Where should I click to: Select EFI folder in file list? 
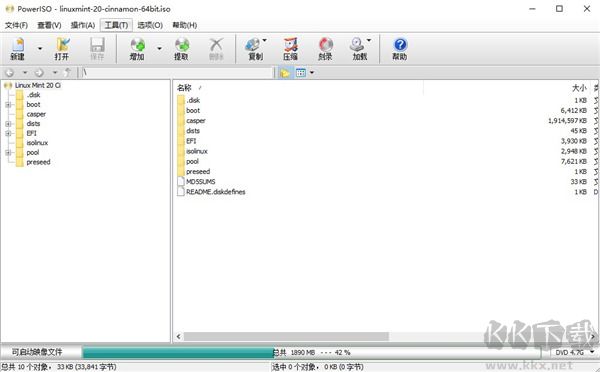point(191,141)
